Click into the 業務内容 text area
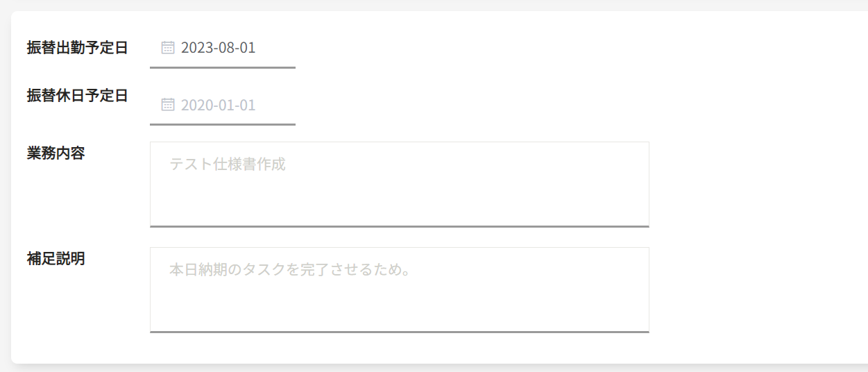 399,184
